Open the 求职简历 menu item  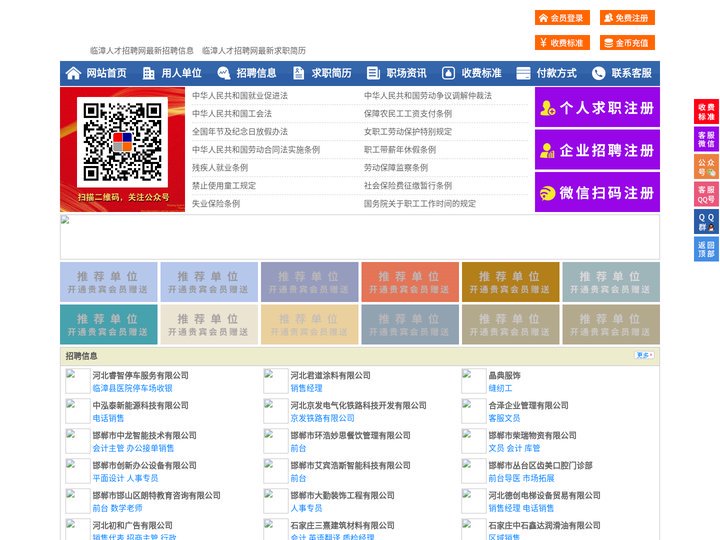pyautogui.click(x=332, y=73)
